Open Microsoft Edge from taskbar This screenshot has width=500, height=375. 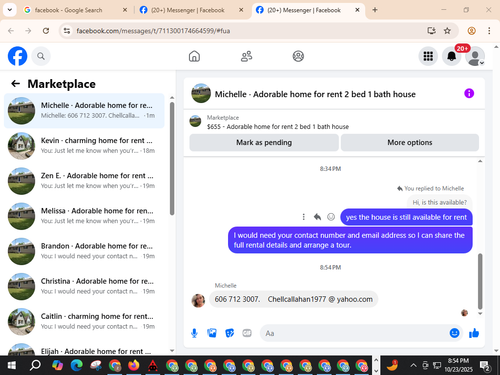click(77, 366)
